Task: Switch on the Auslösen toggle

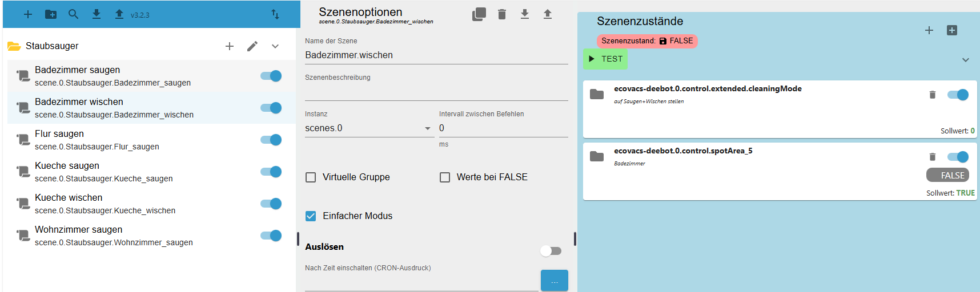Action: click(x=551, y=251)
